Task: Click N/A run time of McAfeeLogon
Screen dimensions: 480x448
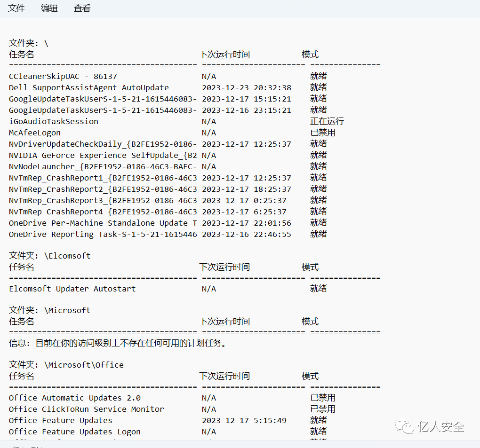Action: [209, 133]
